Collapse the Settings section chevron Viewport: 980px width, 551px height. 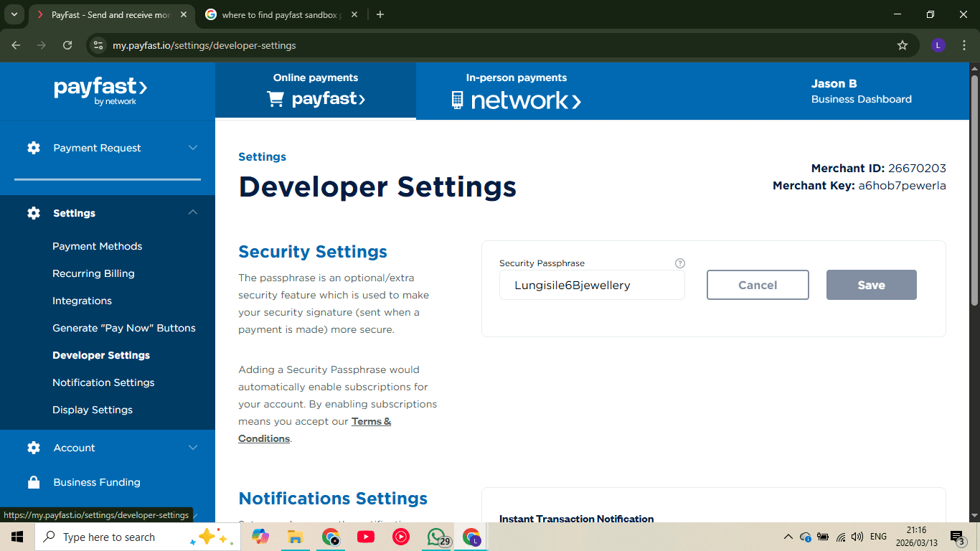[193, 212]
